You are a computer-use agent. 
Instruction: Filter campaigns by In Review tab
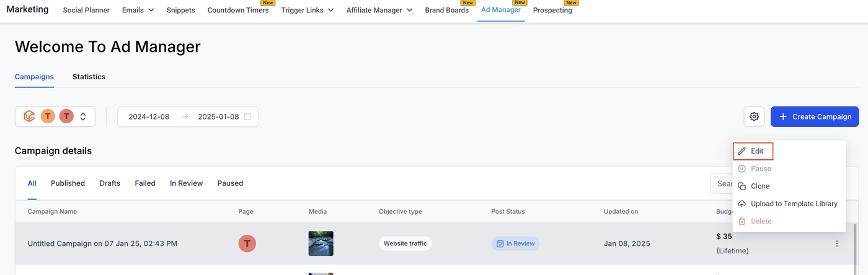tap(187, 183)
